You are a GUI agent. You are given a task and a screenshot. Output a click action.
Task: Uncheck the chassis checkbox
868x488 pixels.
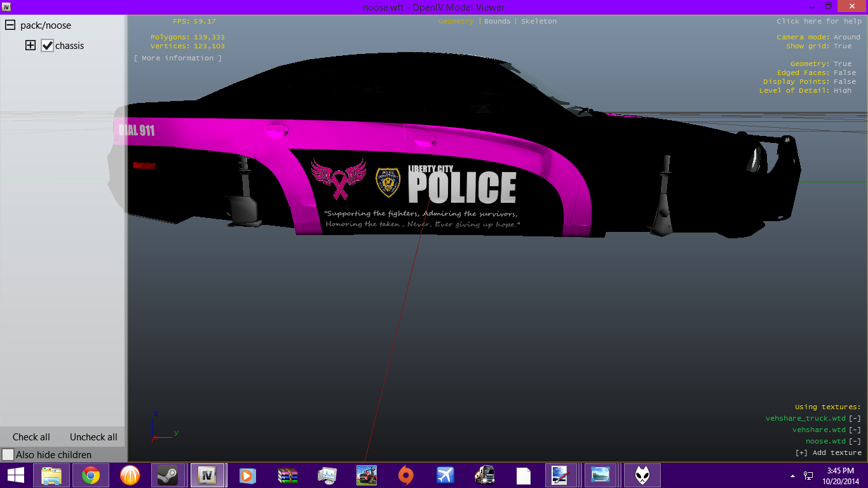click(47, 46)
